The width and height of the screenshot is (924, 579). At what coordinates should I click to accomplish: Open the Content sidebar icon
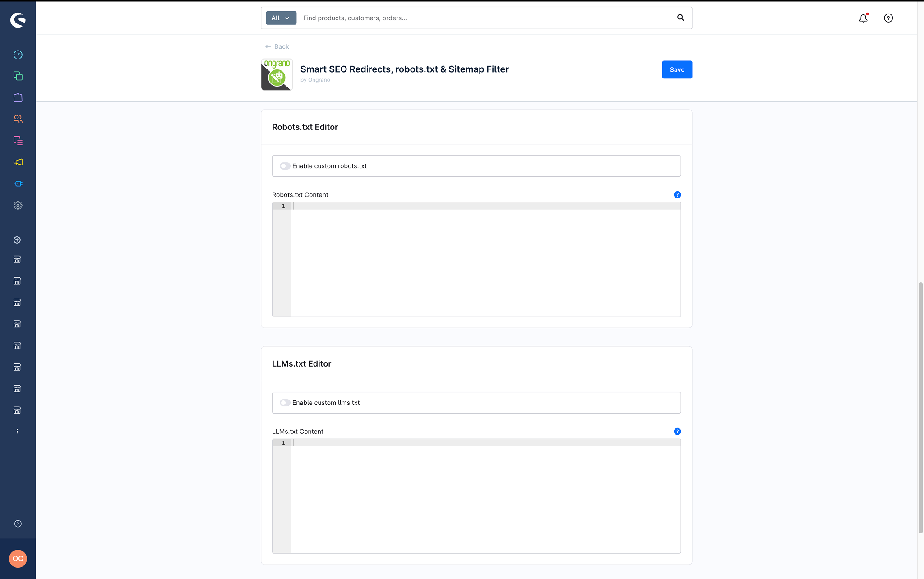pos(18,141)
